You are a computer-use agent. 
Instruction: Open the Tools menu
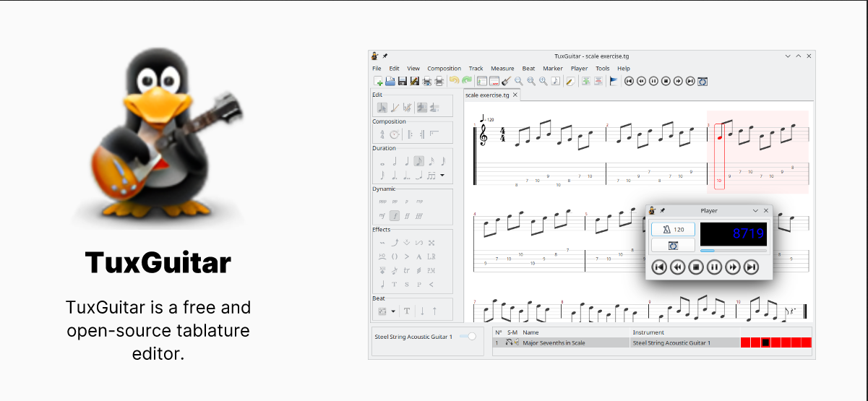coord(602,69)
